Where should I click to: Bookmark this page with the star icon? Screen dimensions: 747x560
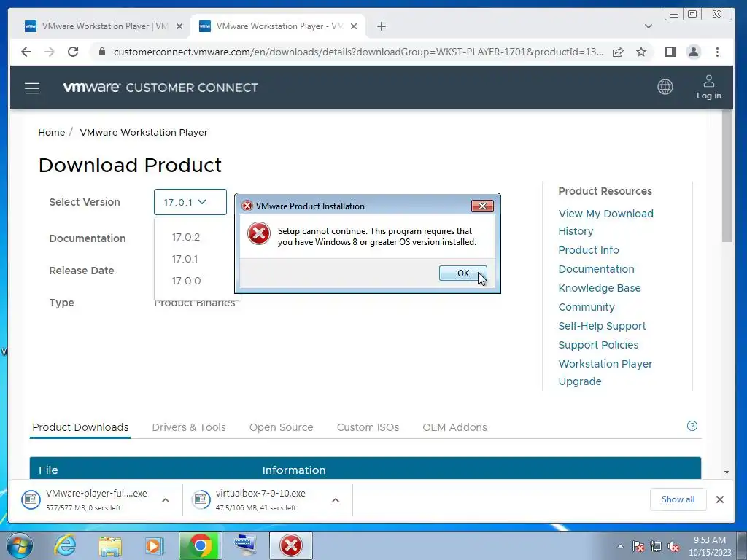pyautogui.click(x=641, y=52)
